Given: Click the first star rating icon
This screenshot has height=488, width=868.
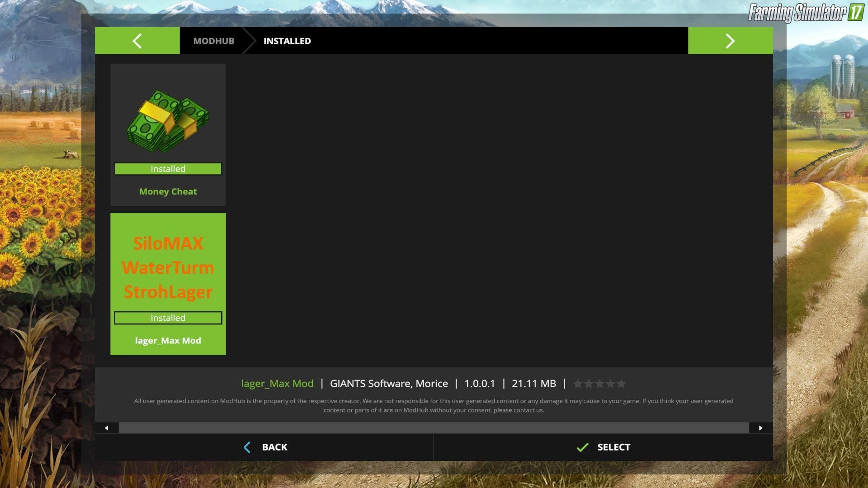Looking at the screenshot, I should click(x=577, y=383).
